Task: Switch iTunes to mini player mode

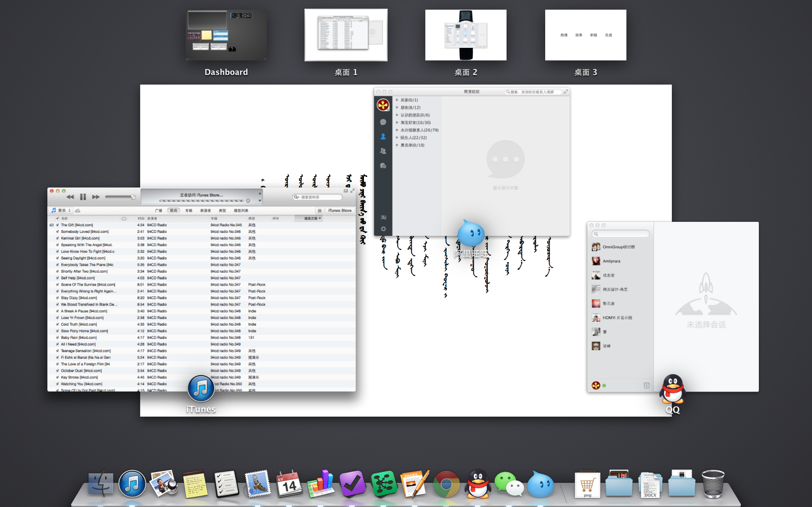Action: [346, 191]
